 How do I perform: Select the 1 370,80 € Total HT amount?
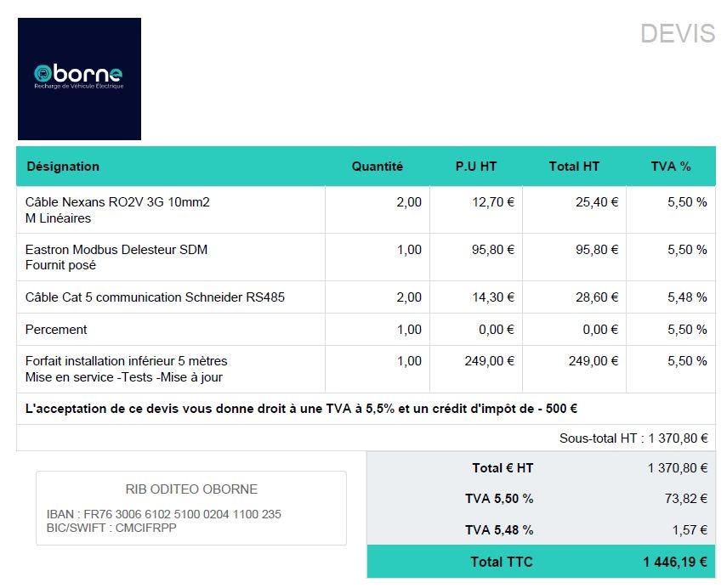(x=678, y=468)
